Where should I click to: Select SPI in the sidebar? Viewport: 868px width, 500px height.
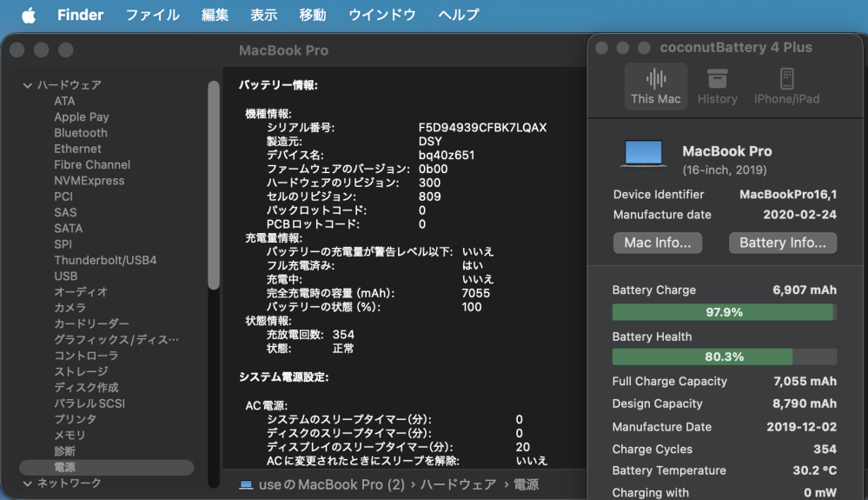(63, 244)
